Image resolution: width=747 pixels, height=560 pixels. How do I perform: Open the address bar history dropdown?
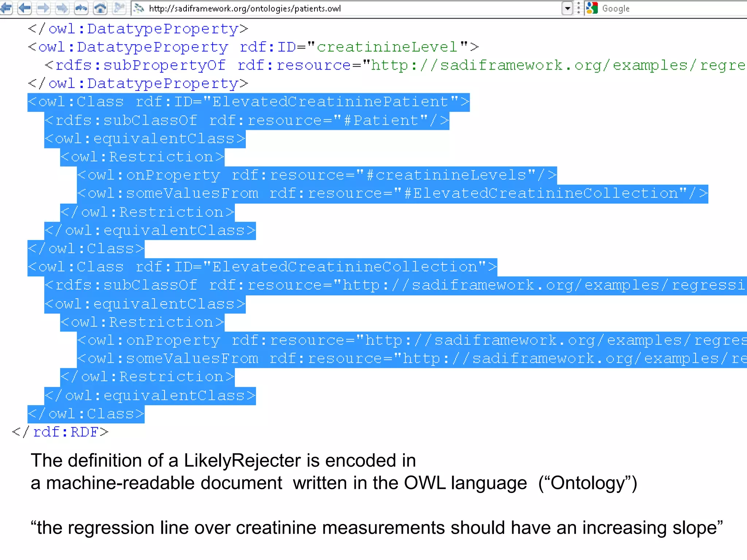point(567,8)
